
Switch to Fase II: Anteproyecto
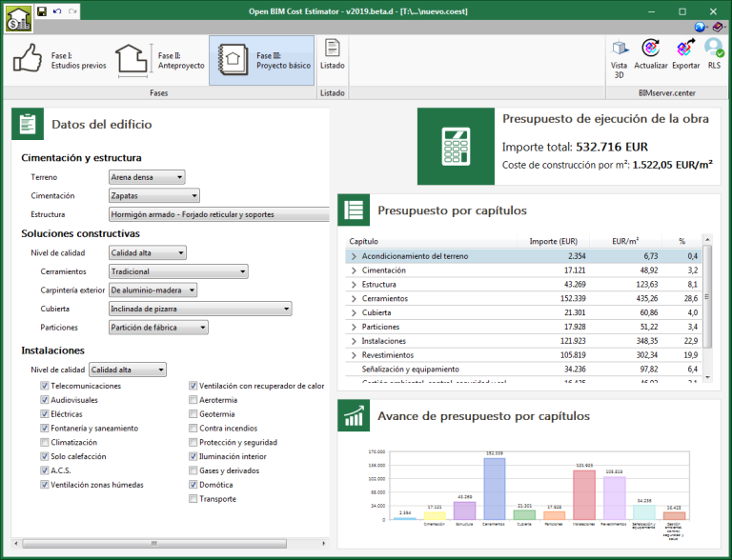point(159,61)
